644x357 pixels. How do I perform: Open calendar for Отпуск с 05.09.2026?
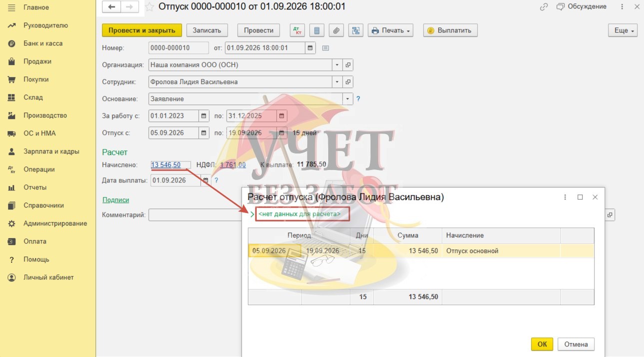(204, 133)
